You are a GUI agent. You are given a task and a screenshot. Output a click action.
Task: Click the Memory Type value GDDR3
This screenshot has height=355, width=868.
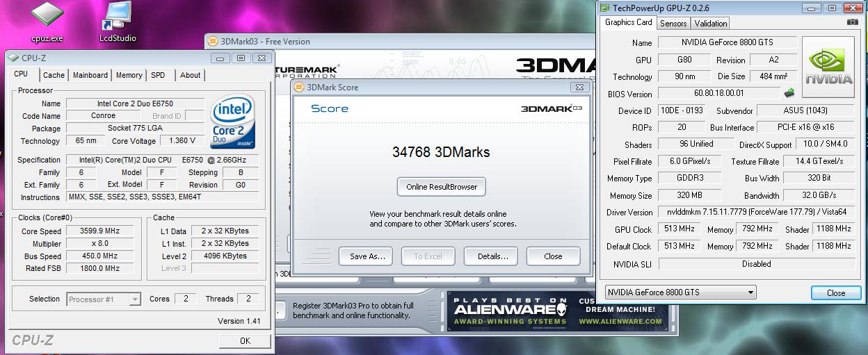click(691, 178)
